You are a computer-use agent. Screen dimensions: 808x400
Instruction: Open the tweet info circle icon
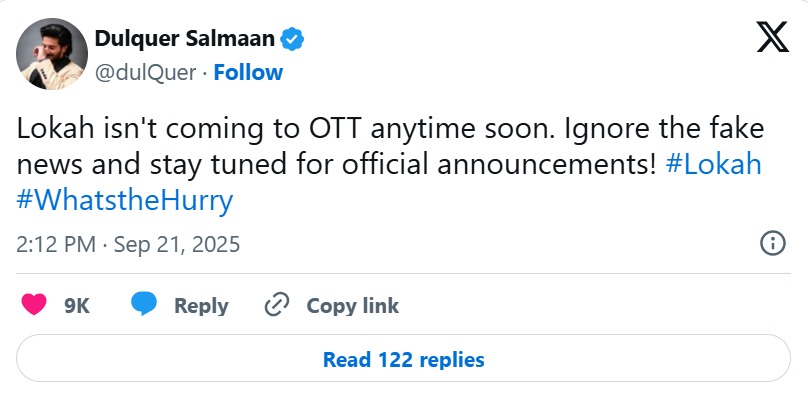pyautogui.click(x=772, y=243)
